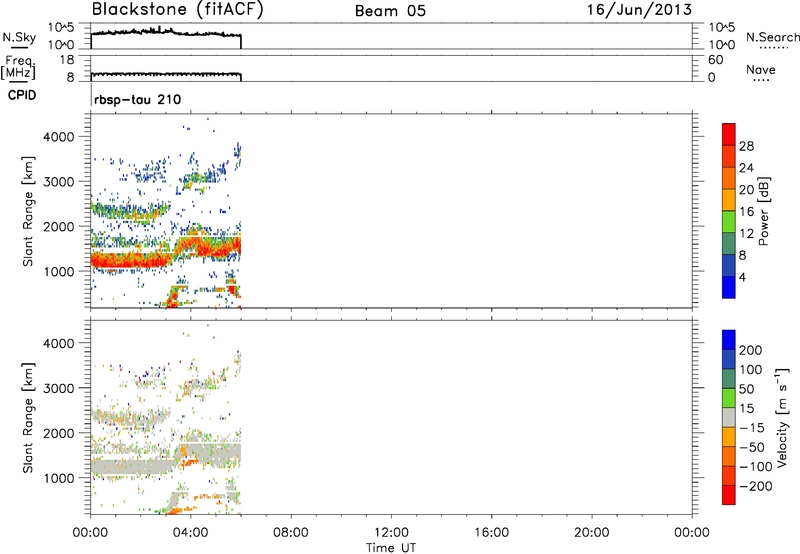The image size is (800, 554).
Task: Click the "Nave" legend label
Action: (761, 70)
